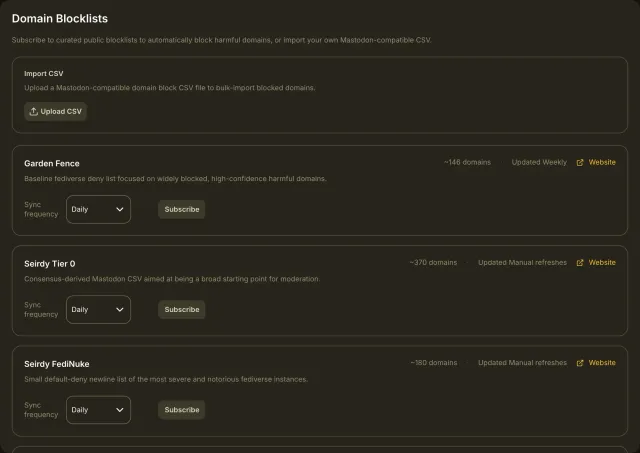Click the Garden Fence card title
The height and width of the screenshot is (453, 640).
pos(52,164)
